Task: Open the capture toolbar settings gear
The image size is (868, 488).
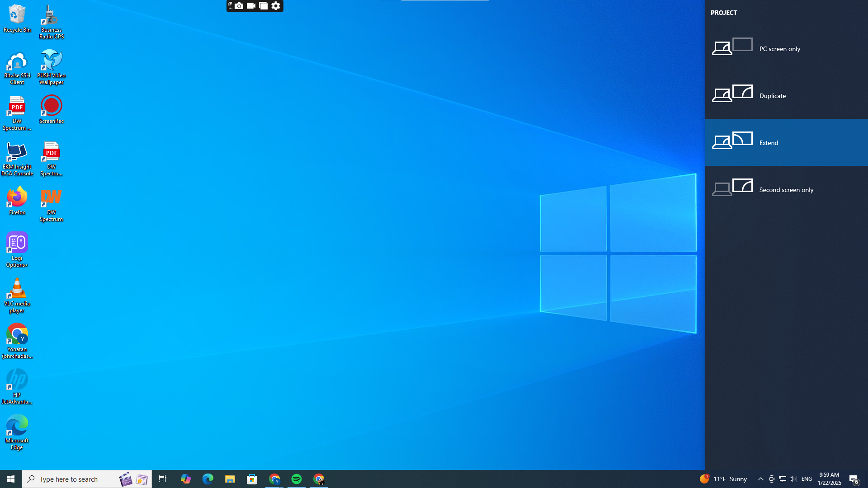Action: click(x=276, y=6)
